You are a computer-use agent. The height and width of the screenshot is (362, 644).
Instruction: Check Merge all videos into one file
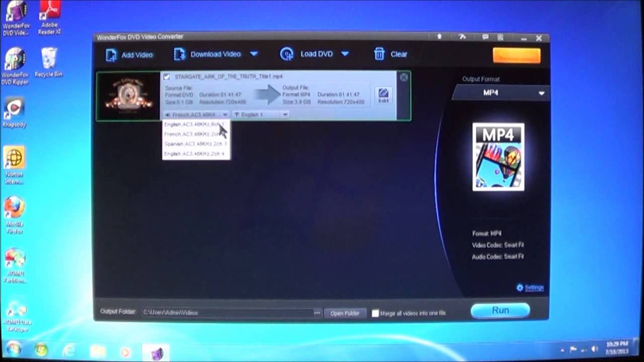pyautogui.click(x=375, y=313)
